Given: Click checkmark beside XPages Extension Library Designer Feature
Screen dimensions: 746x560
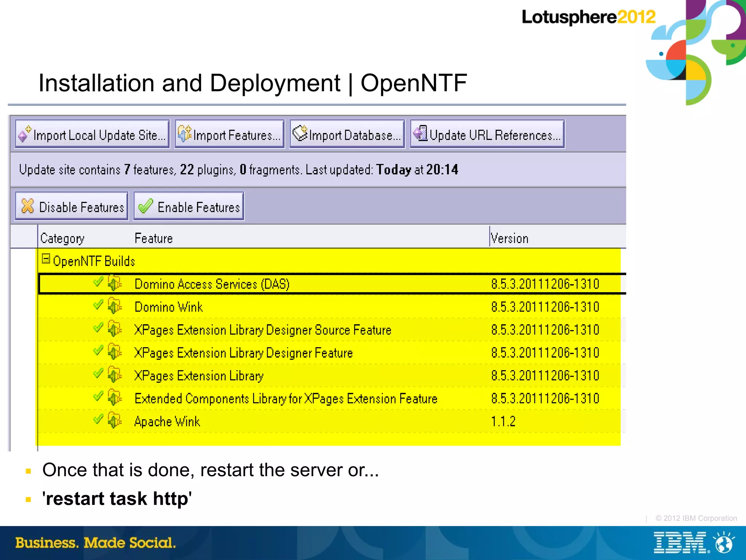Looking at the screenshot, I should [x=98, y=351].
